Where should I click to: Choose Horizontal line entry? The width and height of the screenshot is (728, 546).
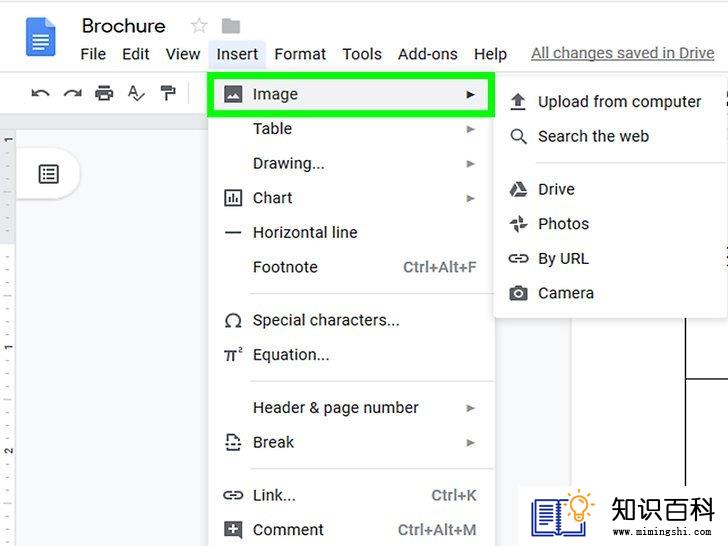click(351, 233)
